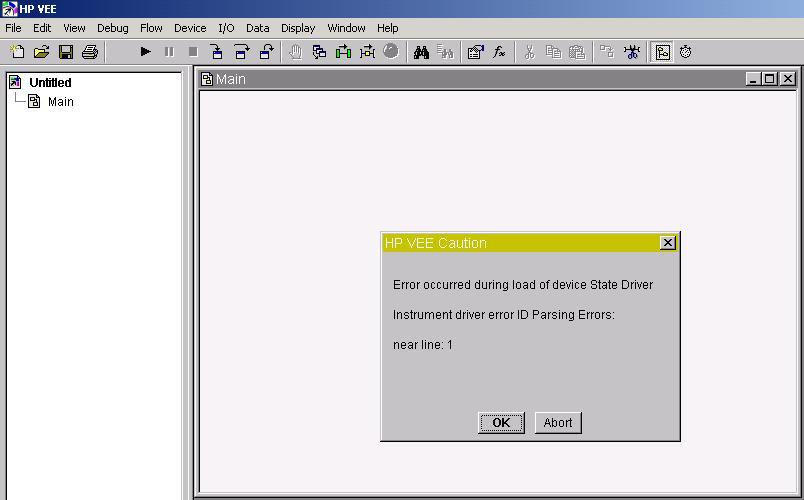This screenshot has height=500, width=804.
Task: Click the Find binoculars icon
Action: tap(421, 52)
